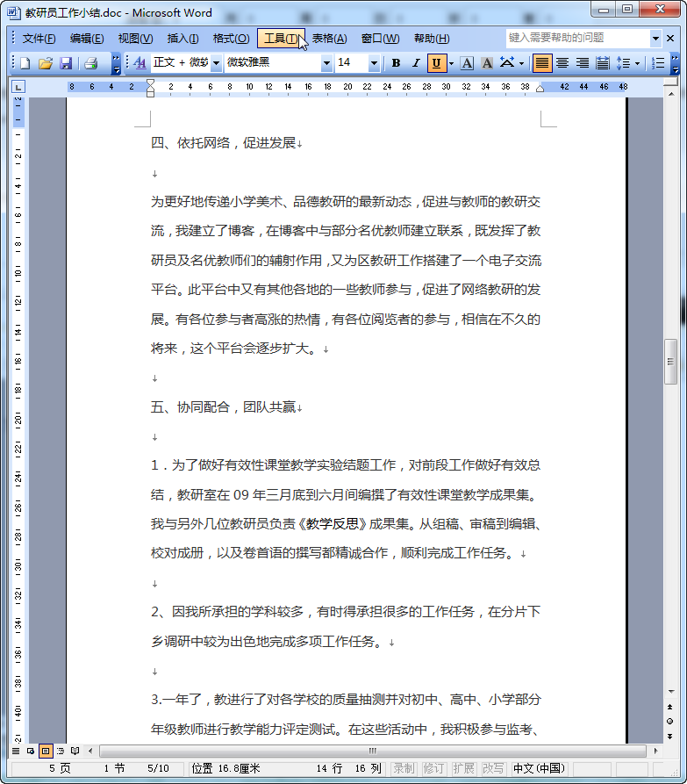Click scroll right arrow of horizontal scrollbar
Image resolution: width=687 pixels, height=784 pixels.
(x=655, y=751)
